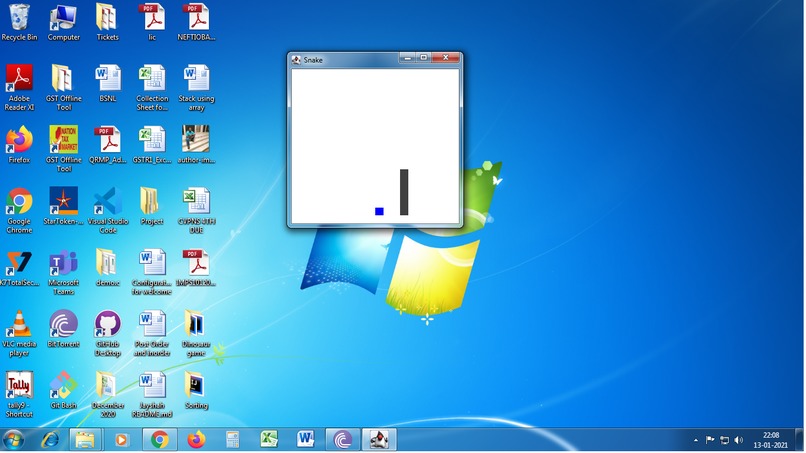Launch the Git Bash desktop shortcut

(64, 390)
